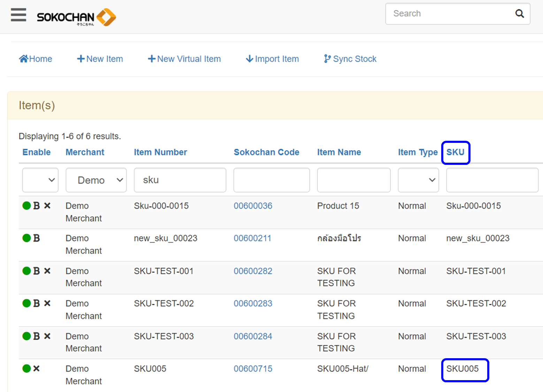Open Sokochan Code link 00600036
Viewport: 543px width, 392px height.
tap(253, 206)
